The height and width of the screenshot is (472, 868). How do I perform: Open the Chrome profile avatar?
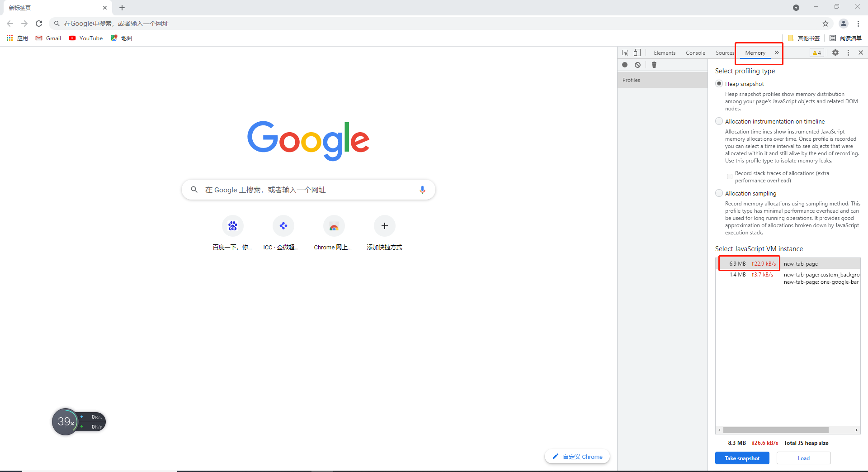844,24
